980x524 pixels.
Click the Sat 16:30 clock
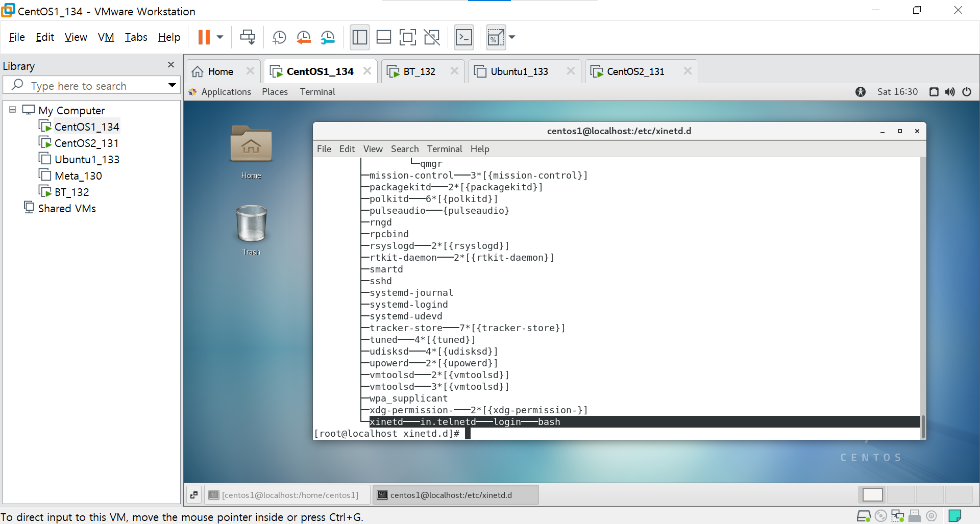[x=897, y=92]
